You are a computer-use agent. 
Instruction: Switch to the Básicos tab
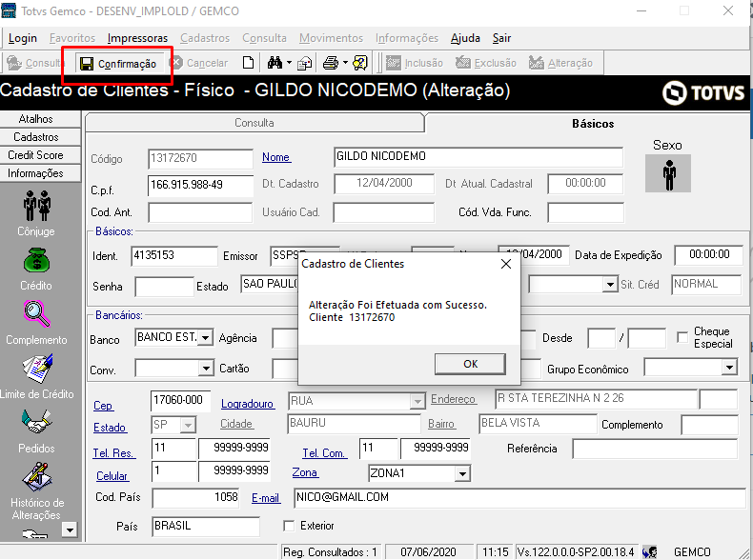[x=593, y=123]
